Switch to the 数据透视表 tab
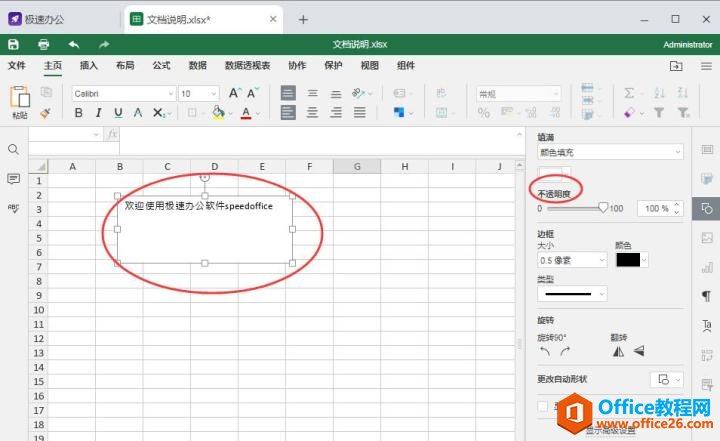720x441 pixels. coord(248,66)
